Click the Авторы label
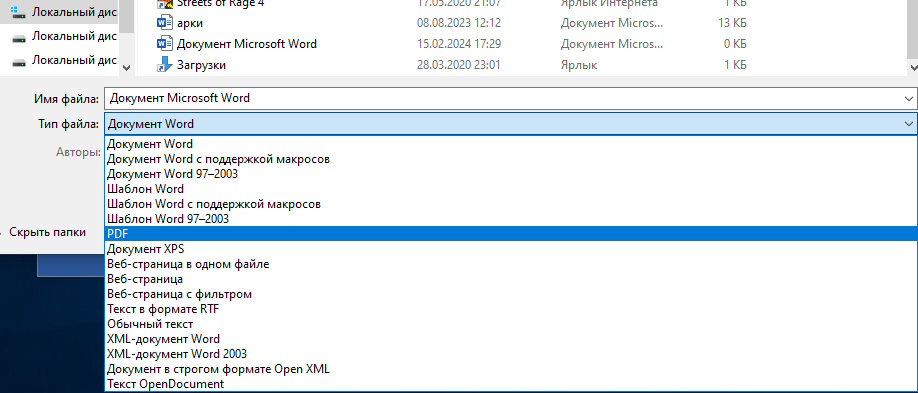 pos(78,152)
